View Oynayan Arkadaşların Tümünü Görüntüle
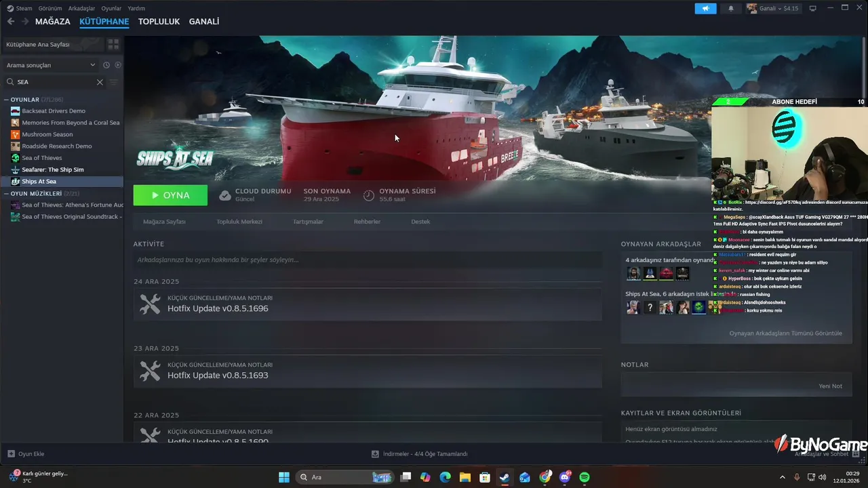The height and width of the screenshot is (488, 868). [x=785, y=333]
